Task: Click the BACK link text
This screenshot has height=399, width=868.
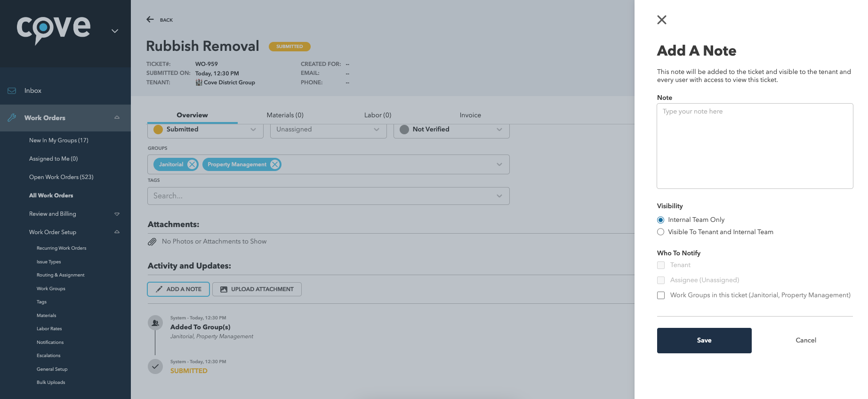Action: point(166,20)
